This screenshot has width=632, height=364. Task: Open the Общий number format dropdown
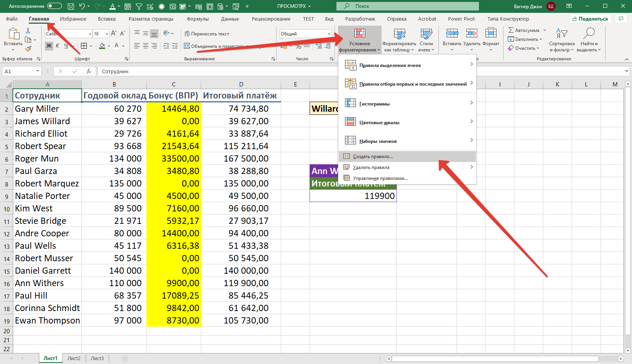click(329, 34)
